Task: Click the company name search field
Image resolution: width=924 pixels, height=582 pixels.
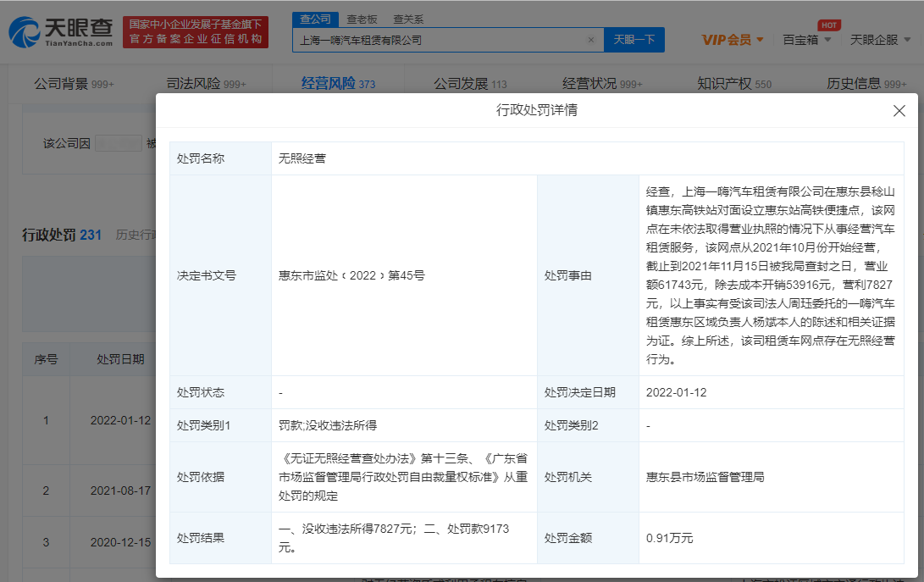Action: (439, 40)
